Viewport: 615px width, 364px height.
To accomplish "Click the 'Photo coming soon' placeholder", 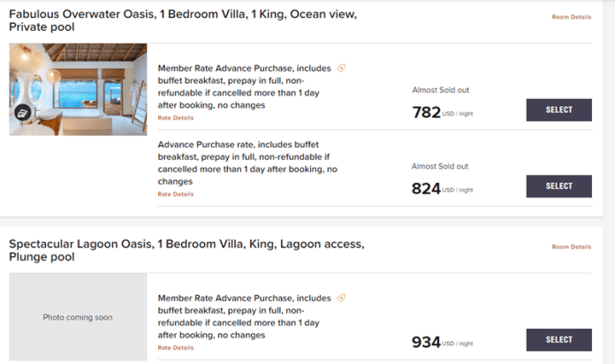I will [78, 317].
